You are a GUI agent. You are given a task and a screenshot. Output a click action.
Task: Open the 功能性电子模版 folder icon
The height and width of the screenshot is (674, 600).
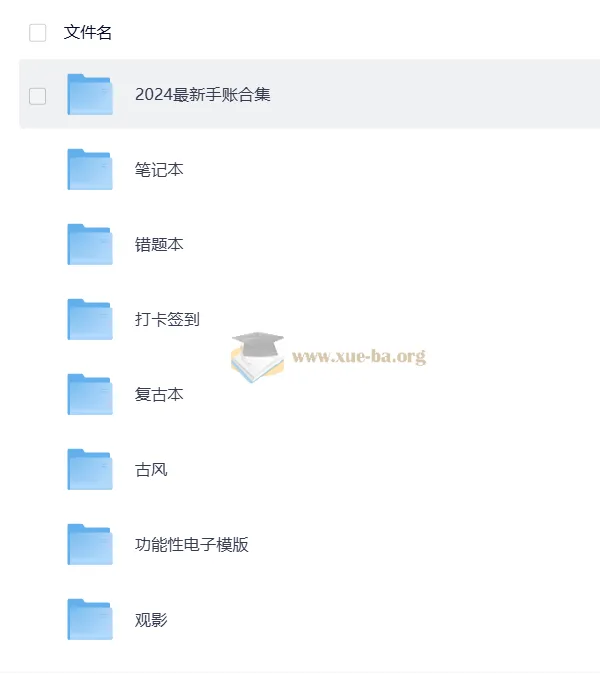[x=90, y=544]
